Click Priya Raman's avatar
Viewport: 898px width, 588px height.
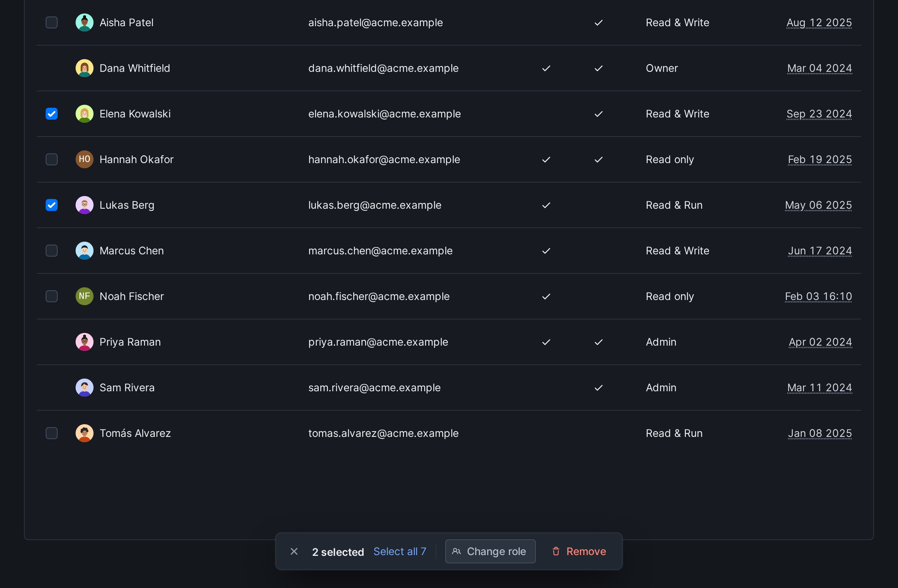tap(85, 342)
